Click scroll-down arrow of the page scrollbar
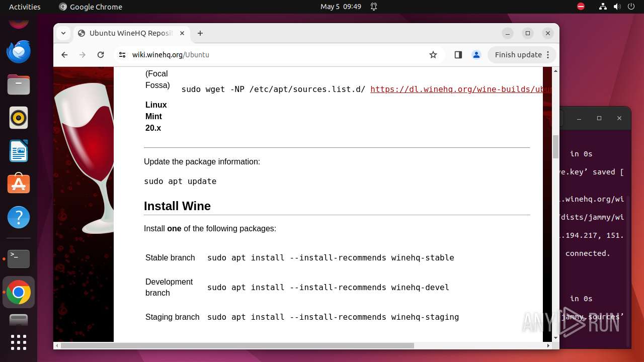 click(x=555, y=338)
